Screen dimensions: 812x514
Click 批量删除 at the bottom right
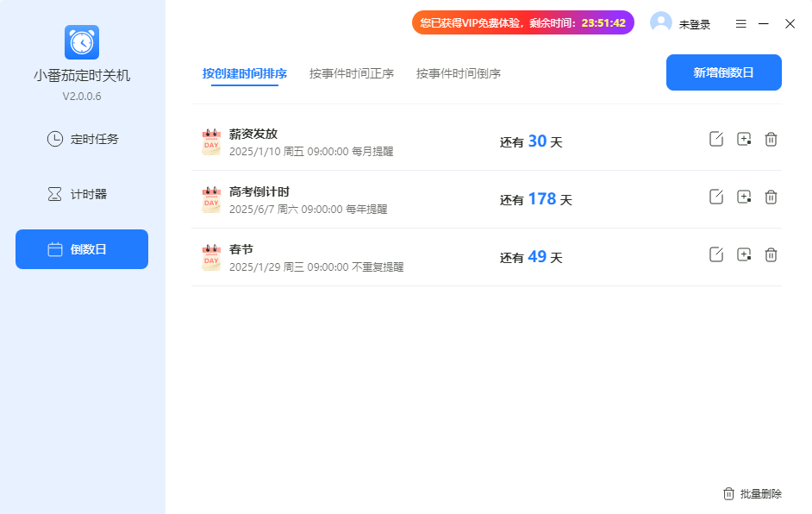coord(753,494)
